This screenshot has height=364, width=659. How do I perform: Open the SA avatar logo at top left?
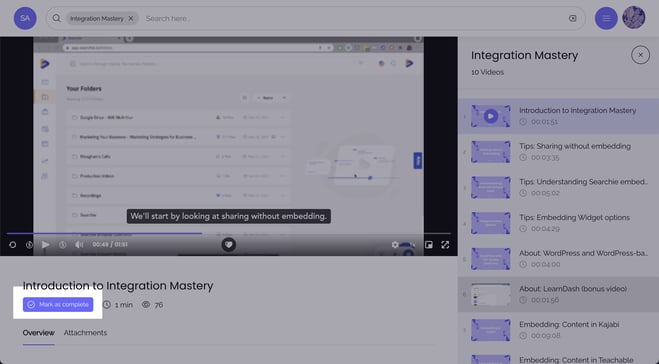[x=25, y=18]
